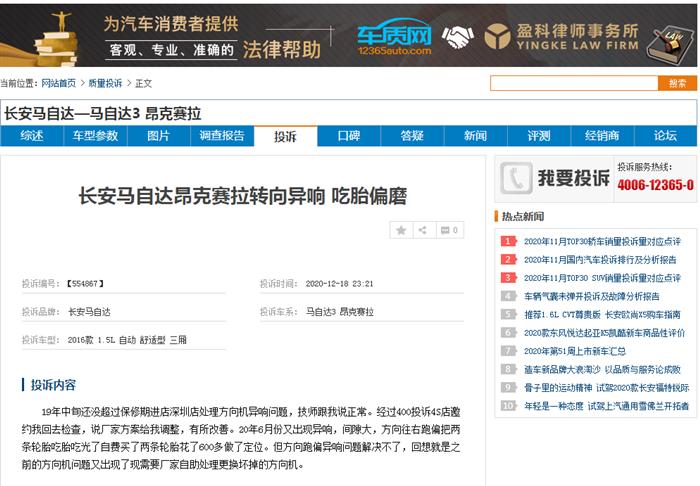Open 年轻是一种态度 试驾 news link
This screenshot has width=700, height=486.
coord(606,406)
